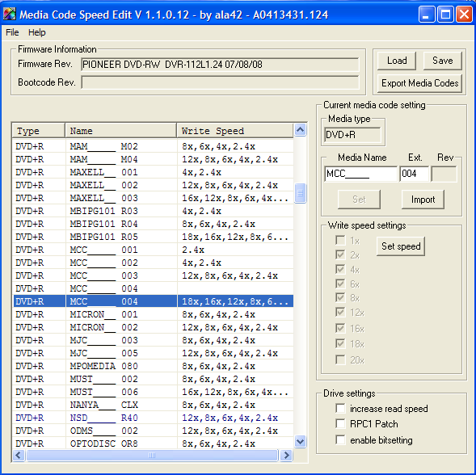Select the MCC 001 row
The image size is (476, 475).
click(x=154, y=250)
